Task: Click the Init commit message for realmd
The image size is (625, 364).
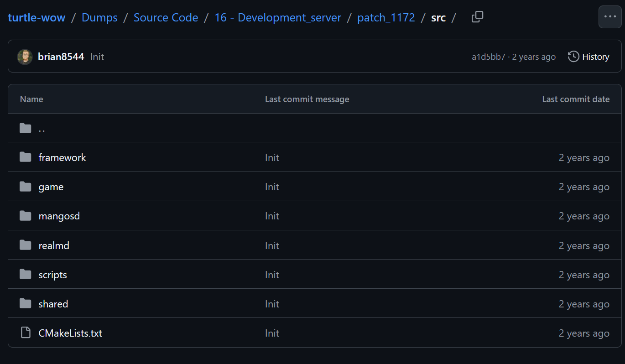Action: (x=272, y=245)
